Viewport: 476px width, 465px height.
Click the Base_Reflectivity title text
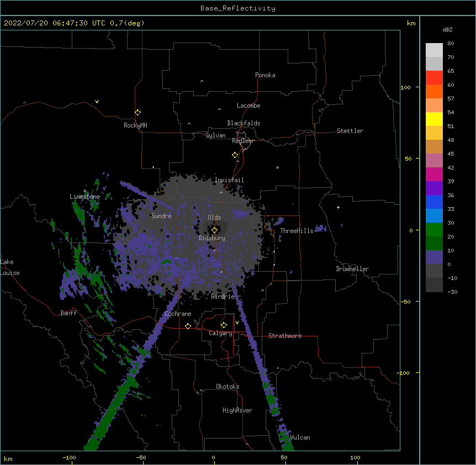[x=238, y=8]
